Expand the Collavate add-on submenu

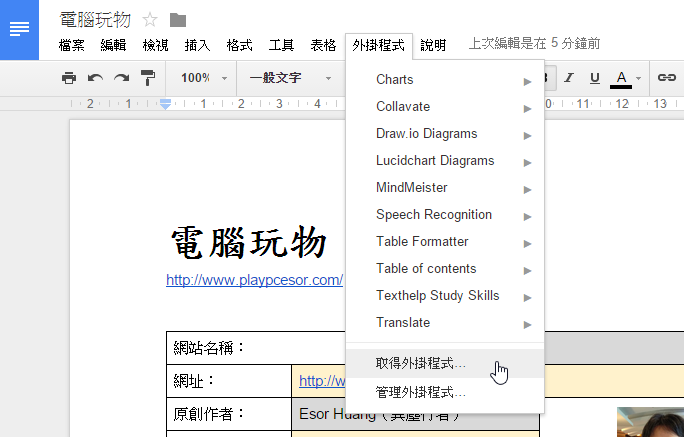(x=445, y=107)
